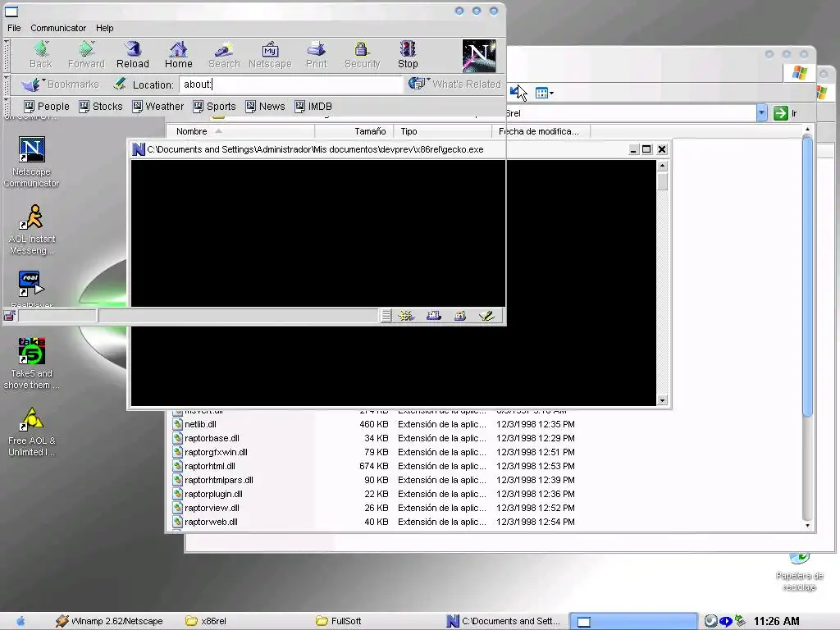Screen dimensions: 840x630
Task: Open the IMDB personal toolbar link
Action: tap(313, 106)
